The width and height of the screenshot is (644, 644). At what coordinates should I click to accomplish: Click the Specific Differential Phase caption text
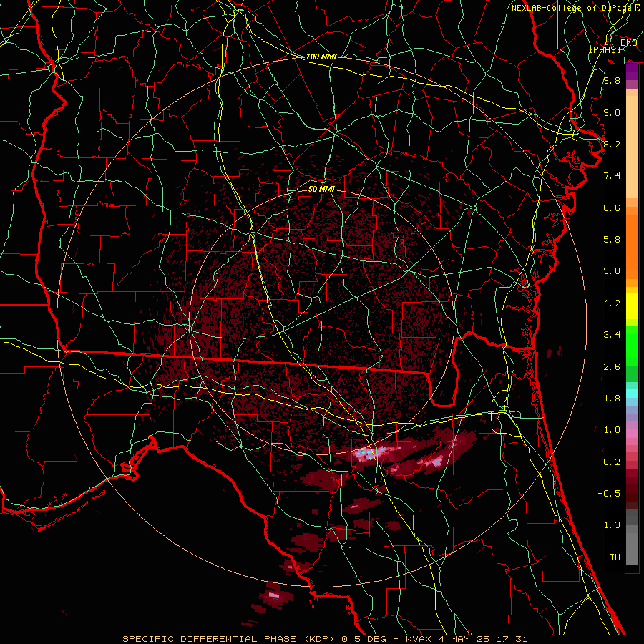pyautogui.click(x=325, y=639)
